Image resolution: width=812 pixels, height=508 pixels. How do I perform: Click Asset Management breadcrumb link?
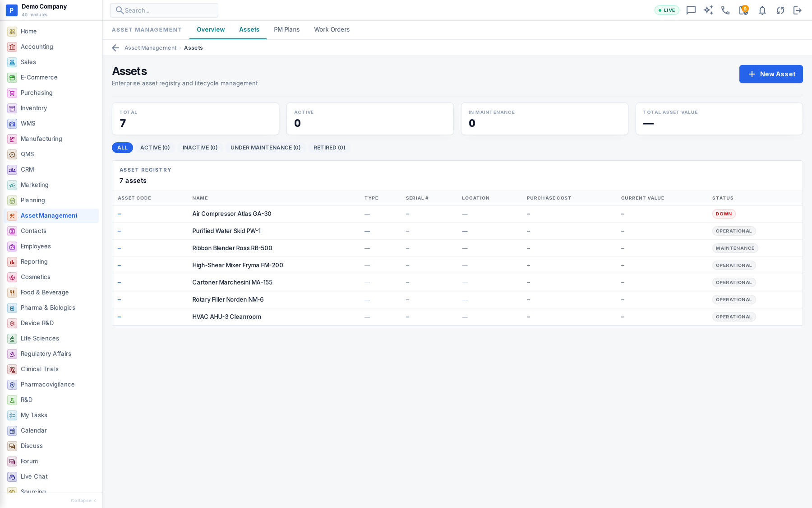(150, 48)
